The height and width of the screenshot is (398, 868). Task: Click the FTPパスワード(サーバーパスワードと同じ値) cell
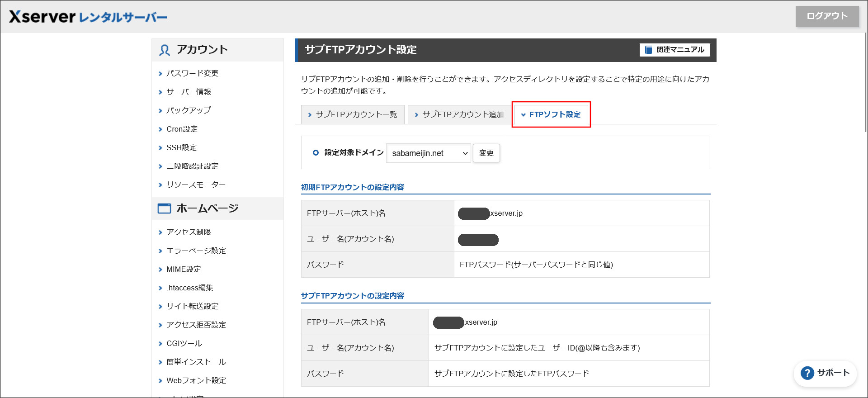pyautogui.click(x=581, y=265)
